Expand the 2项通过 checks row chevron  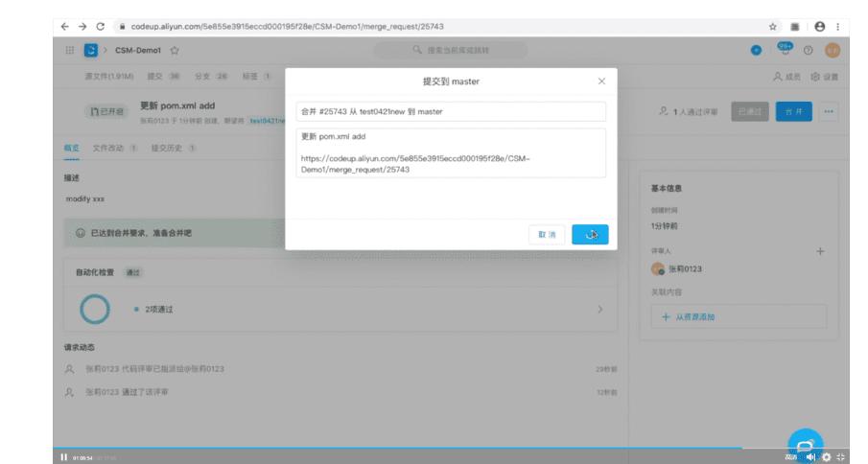(600, 309)
